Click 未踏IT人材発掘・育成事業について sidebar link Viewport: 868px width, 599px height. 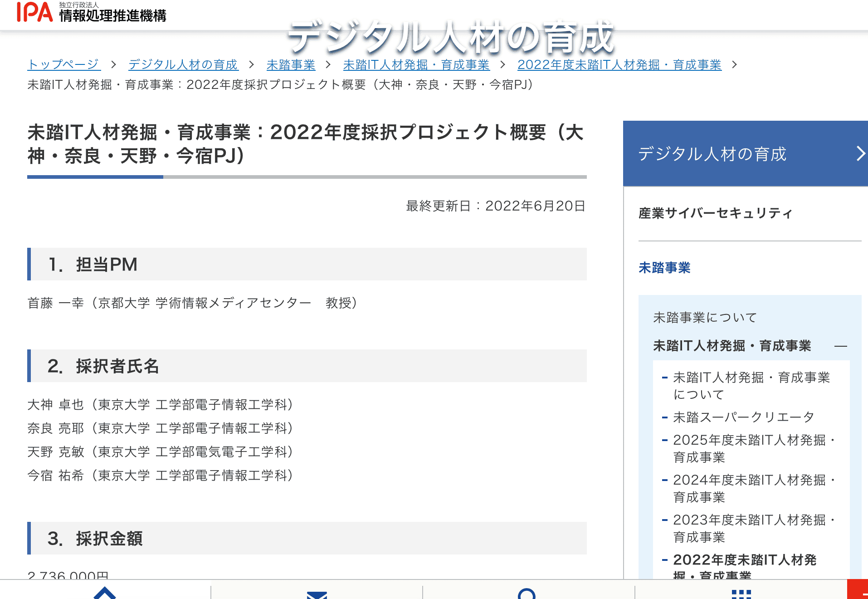(x=751, y=386)
